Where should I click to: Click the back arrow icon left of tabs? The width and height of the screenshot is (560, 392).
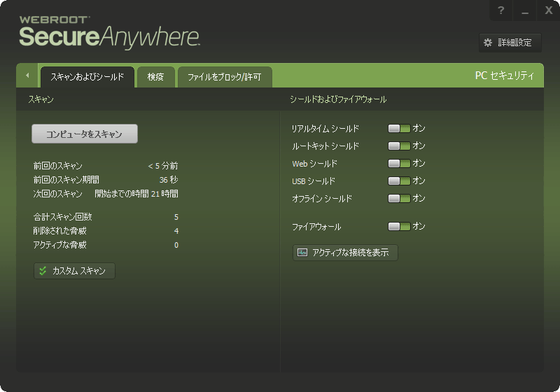tap(27, 76)
